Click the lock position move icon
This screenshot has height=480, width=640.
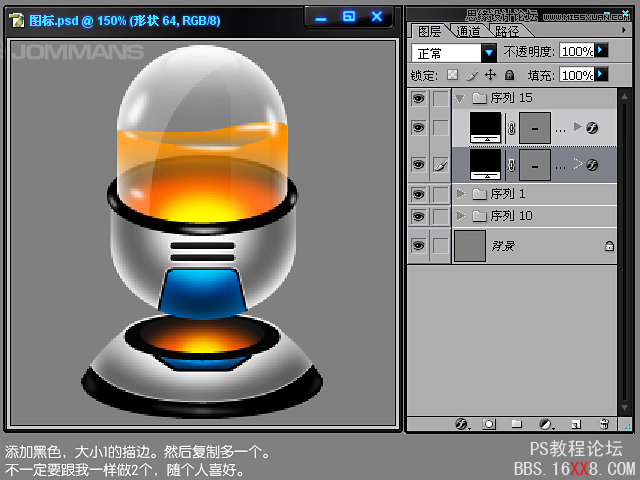tap(490, 75)
